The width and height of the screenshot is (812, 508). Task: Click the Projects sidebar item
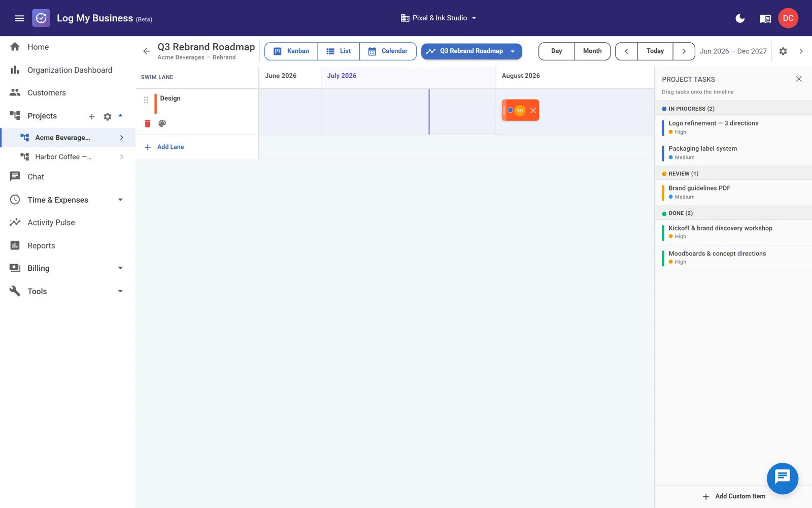point(42,116)
